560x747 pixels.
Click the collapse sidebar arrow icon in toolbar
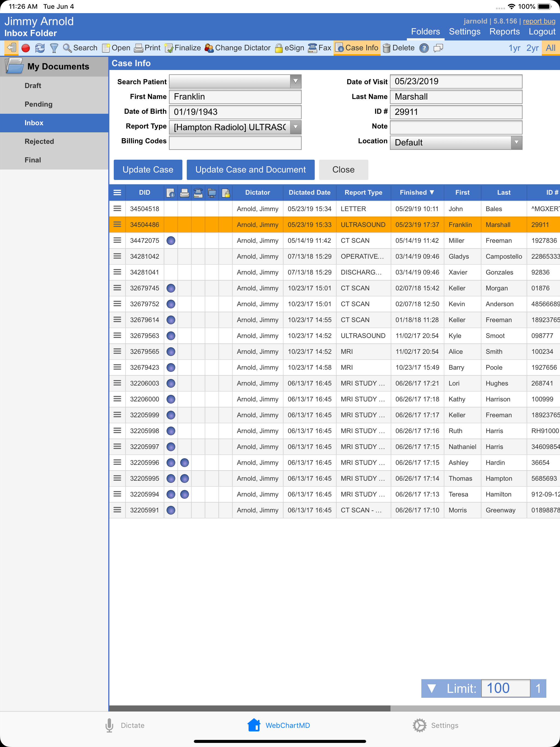point(11,48)
